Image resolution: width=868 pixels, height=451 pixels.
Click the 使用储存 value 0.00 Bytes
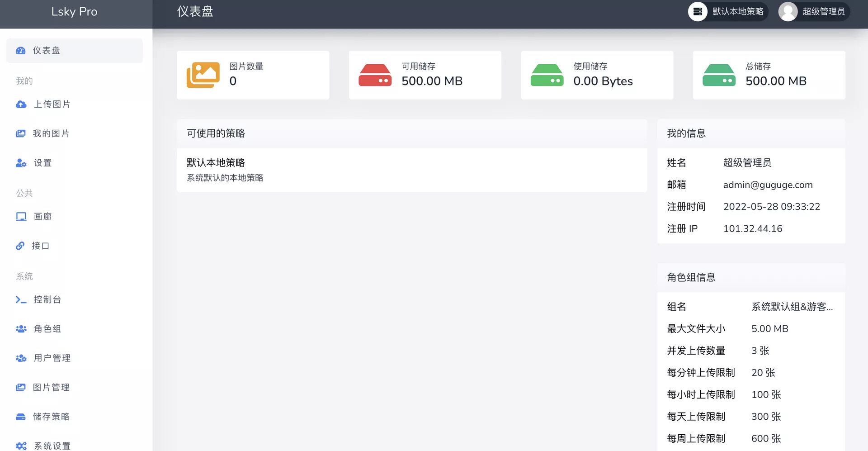[x=603, y=81]
